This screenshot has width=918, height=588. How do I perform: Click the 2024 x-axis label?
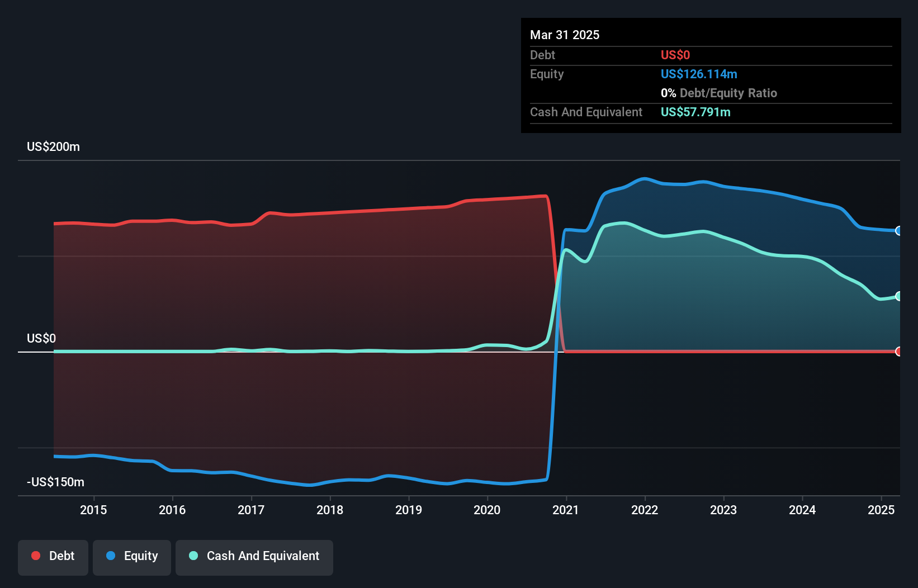[x=802, y=510]
